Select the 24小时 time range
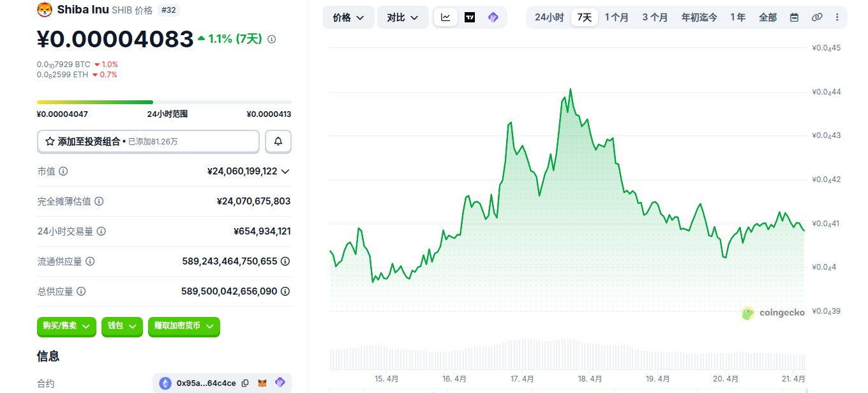 click(549, 17)
